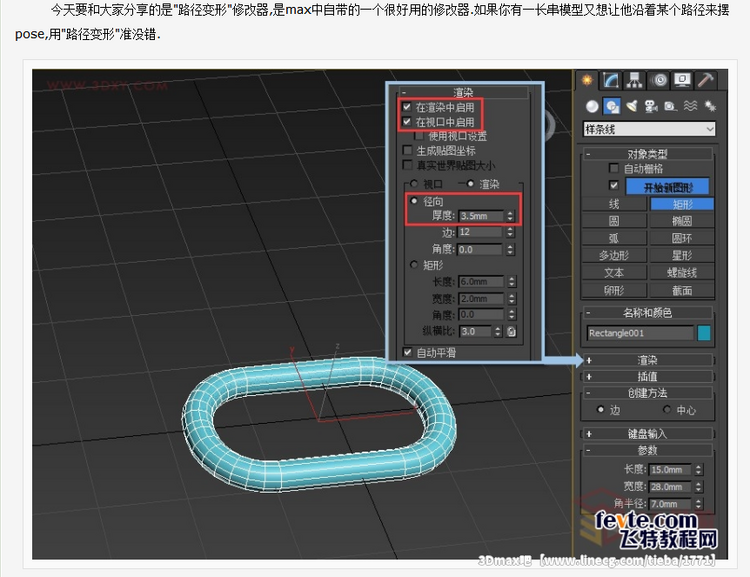
Task: Click the 截面 shape button
Action: pyautogui.click(x=682, y=290)
